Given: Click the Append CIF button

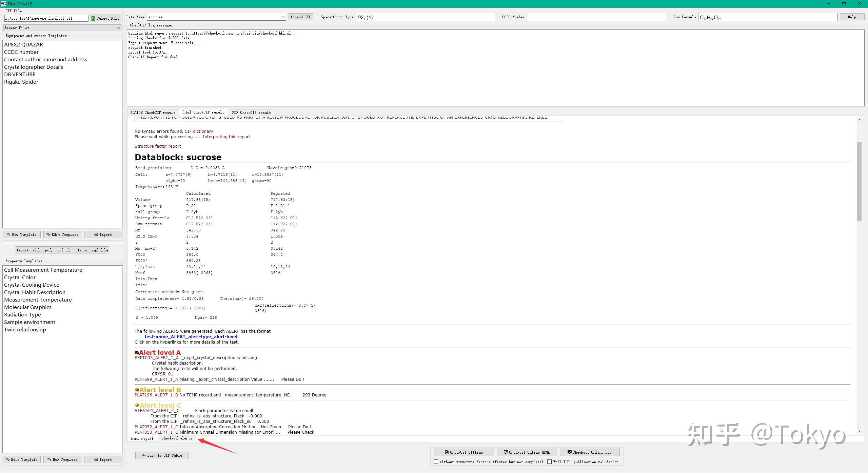Looking at the screenshot, I should pos(300,17).
